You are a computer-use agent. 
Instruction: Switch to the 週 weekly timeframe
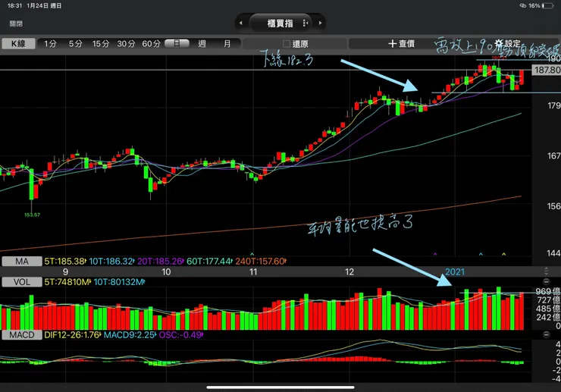[x=202, y=44]
